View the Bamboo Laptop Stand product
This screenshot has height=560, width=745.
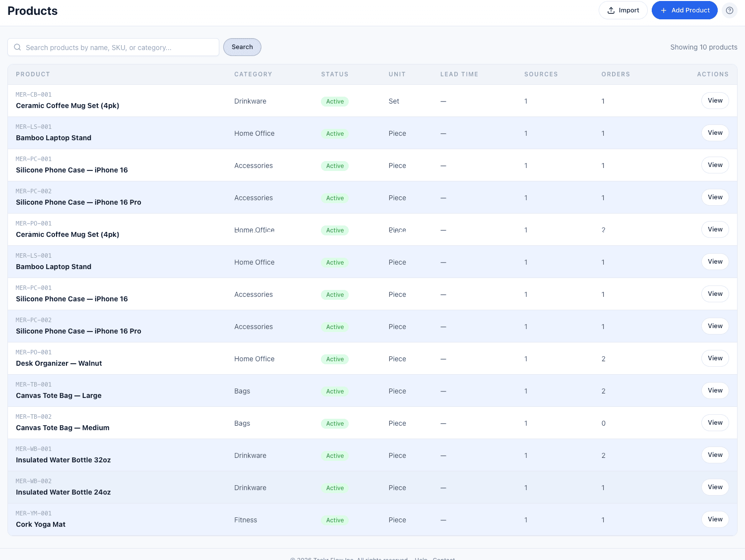715,132
